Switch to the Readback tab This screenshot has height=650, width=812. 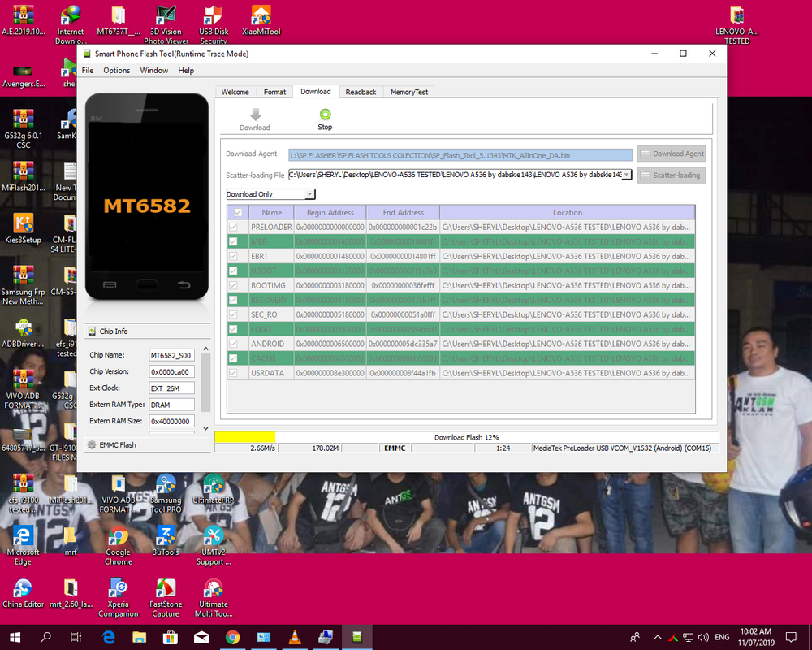(361, 92)
